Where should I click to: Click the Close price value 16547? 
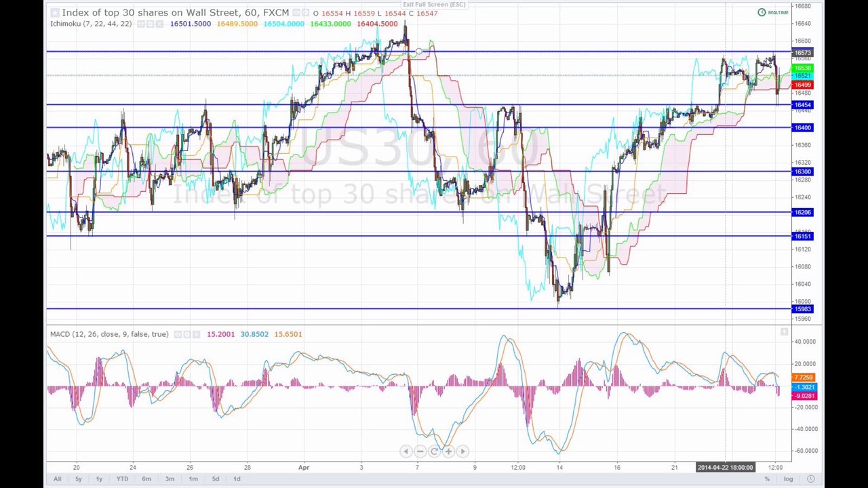[427, 14]
